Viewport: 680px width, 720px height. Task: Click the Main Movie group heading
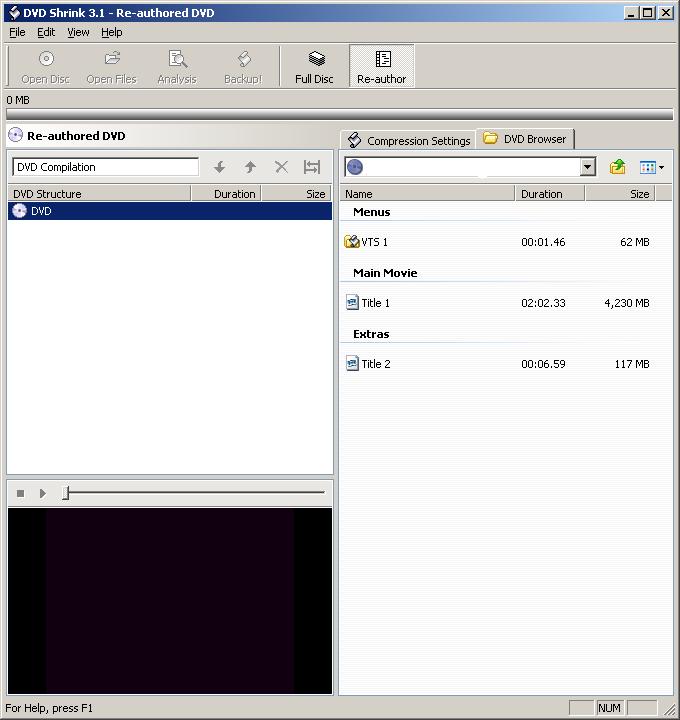point(385,273)
